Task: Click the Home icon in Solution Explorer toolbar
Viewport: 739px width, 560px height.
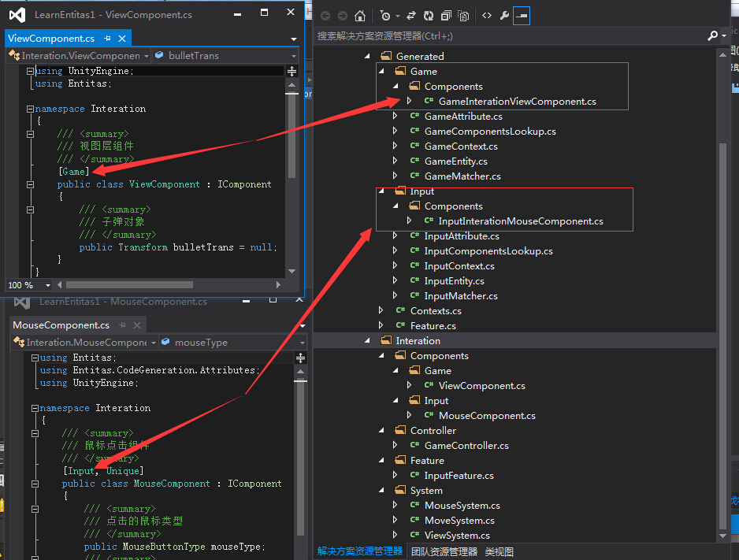Action: [360, 16]
